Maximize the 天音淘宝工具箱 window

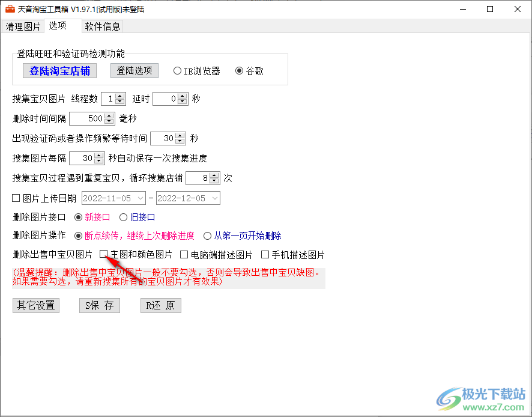pyautogui.click(x=490, y=9)
